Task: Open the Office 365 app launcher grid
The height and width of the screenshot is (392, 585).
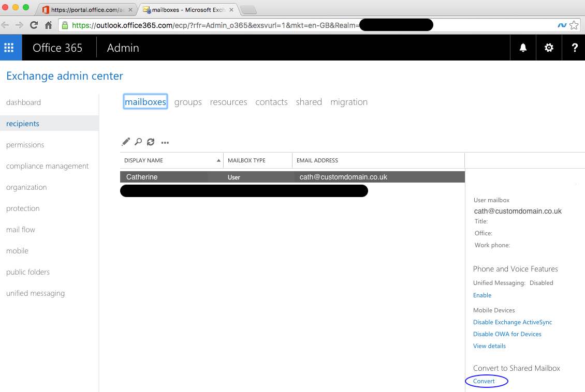Action: click(9, 48)
